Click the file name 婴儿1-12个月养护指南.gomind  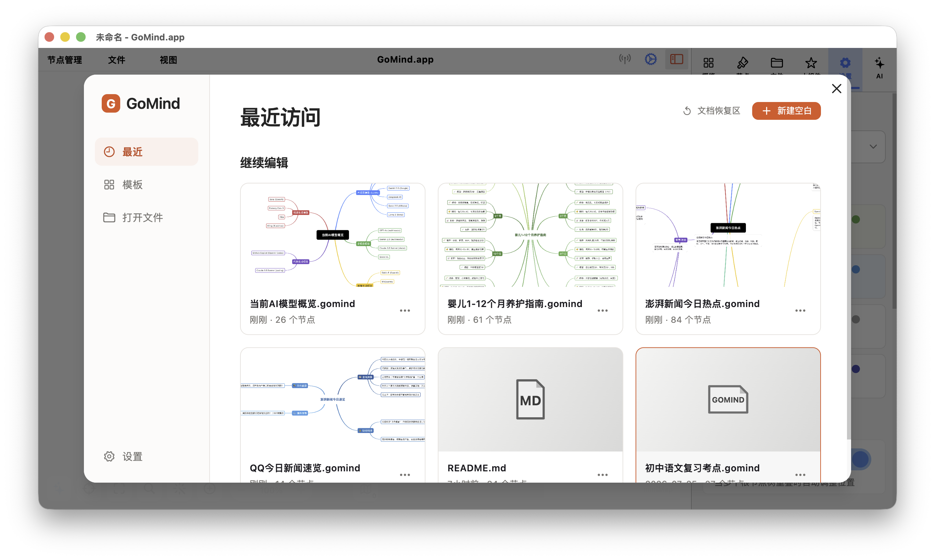(514, 304)
